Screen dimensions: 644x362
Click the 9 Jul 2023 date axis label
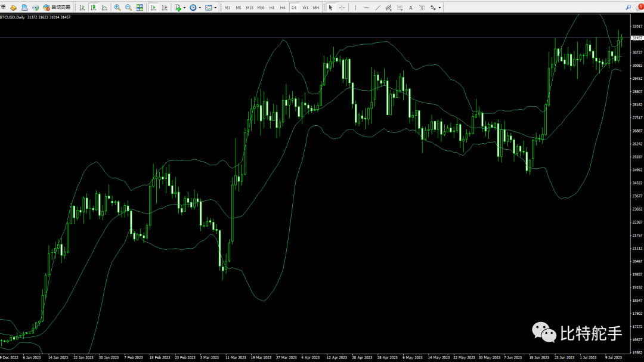pyautogui.click(x=613, y=357)
